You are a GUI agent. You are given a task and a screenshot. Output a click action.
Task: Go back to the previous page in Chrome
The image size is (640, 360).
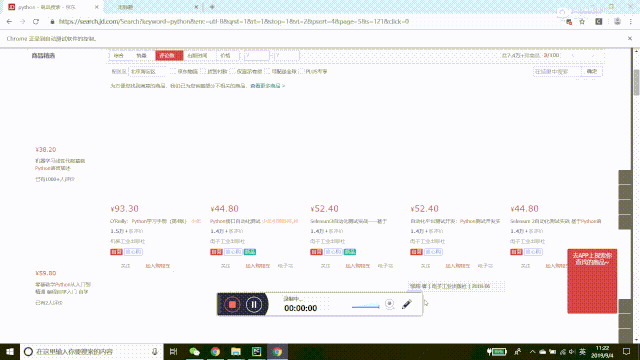(x=9, y=22)
